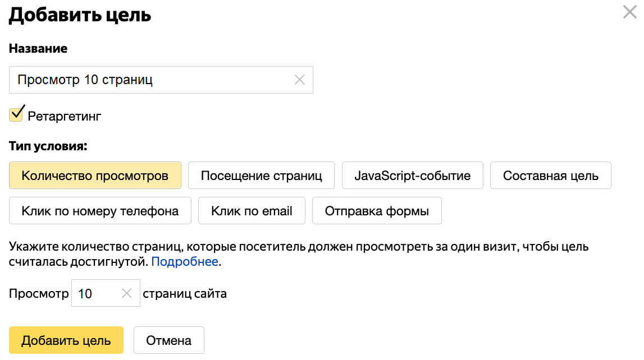This screenshot has height=360, width=644.
Task: Choose the JavaScript-событие condition type
Action: click(412, 176)
